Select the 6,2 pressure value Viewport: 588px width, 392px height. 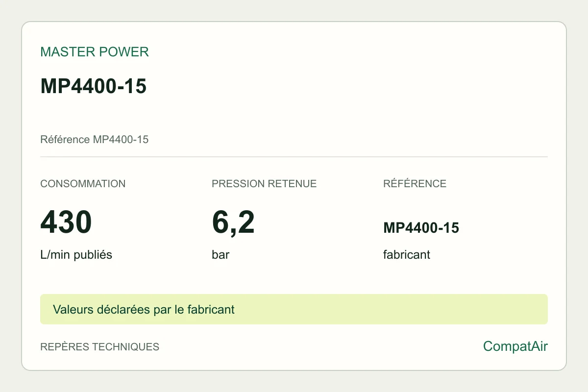pos(233,222)
